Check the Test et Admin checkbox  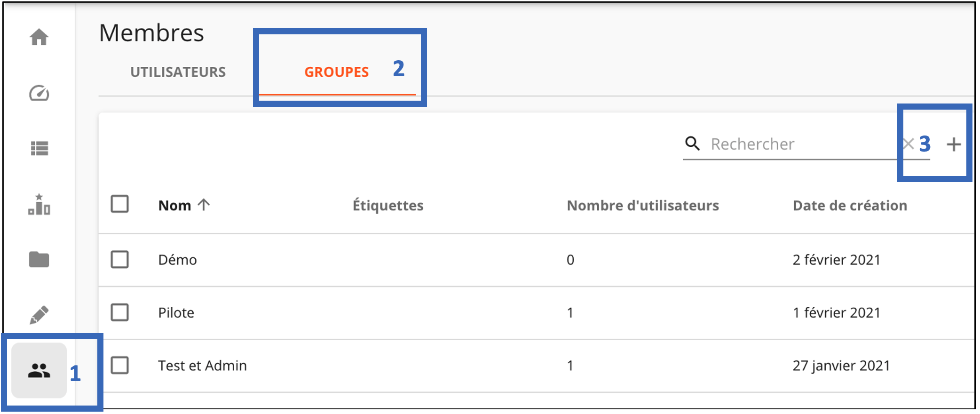(120, 365)
